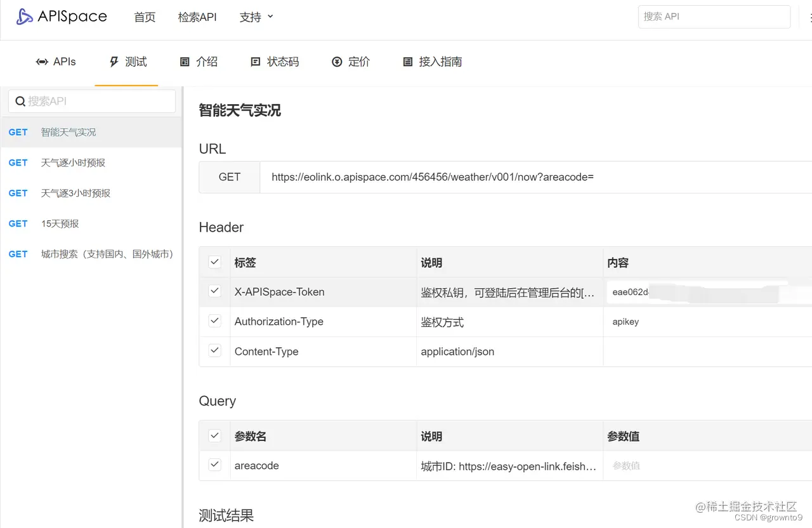Click the X-APISpace-Token value field

709,292
